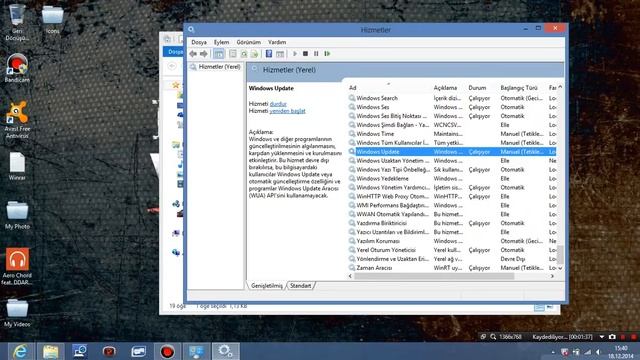Open the Eylem menu
The image size is (640, 360).
pos(222,42)
